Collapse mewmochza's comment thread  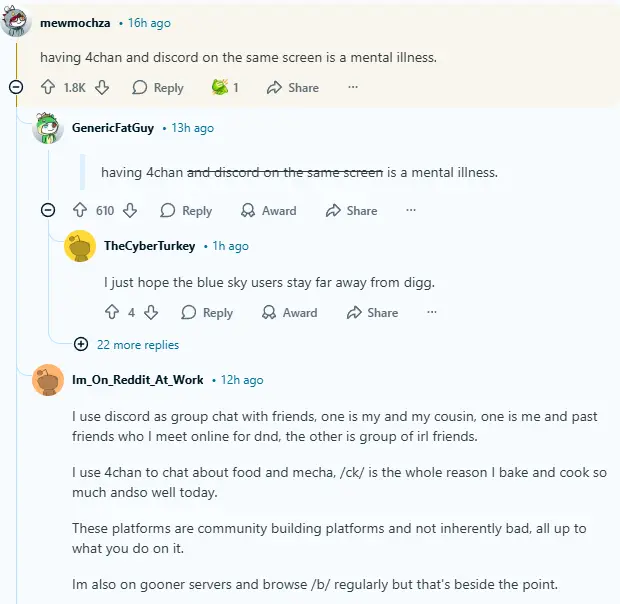coord(16,88)
